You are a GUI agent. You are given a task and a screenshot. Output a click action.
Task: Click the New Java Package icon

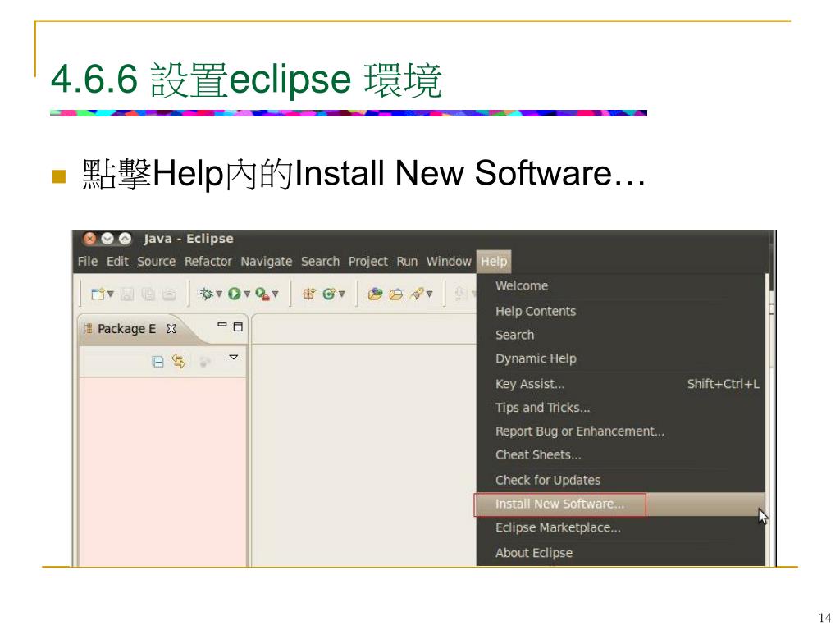(309, 294)
